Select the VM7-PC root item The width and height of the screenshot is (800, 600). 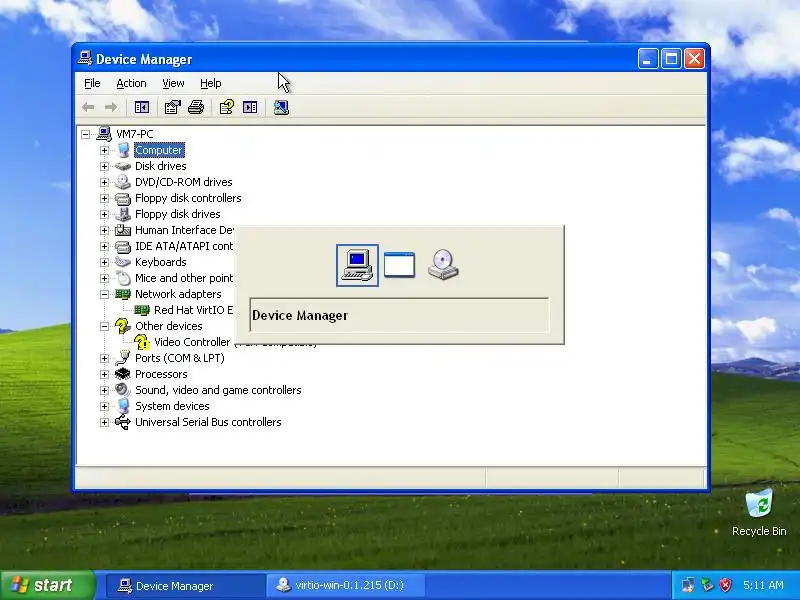[x=135, y=134]
